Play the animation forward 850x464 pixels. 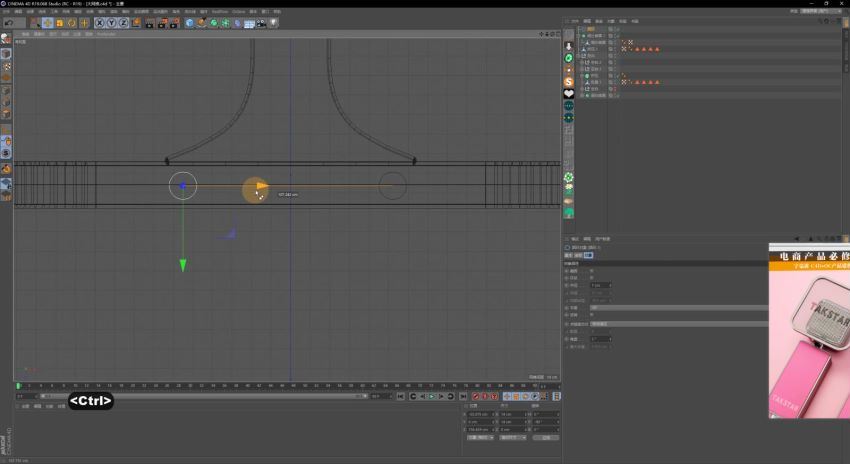tap(432, 396)
